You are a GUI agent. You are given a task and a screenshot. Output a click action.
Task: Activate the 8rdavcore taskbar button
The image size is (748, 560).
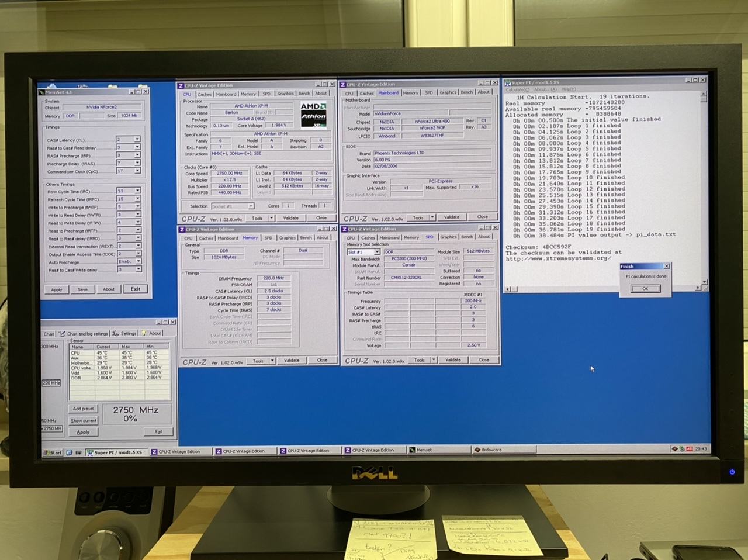[x=503, y=450]
